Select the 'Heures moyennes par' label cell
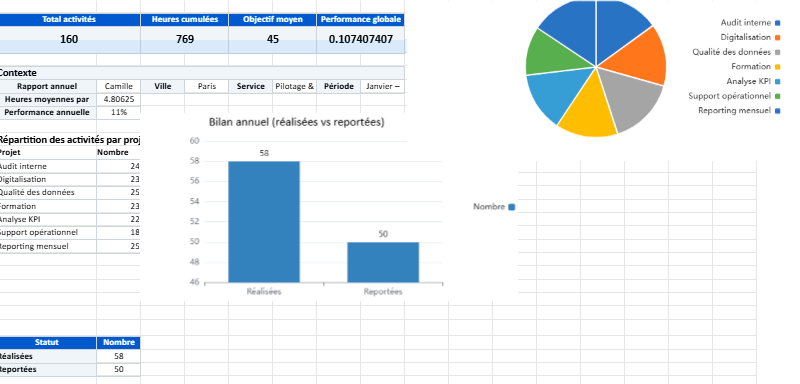 (47, 99)
